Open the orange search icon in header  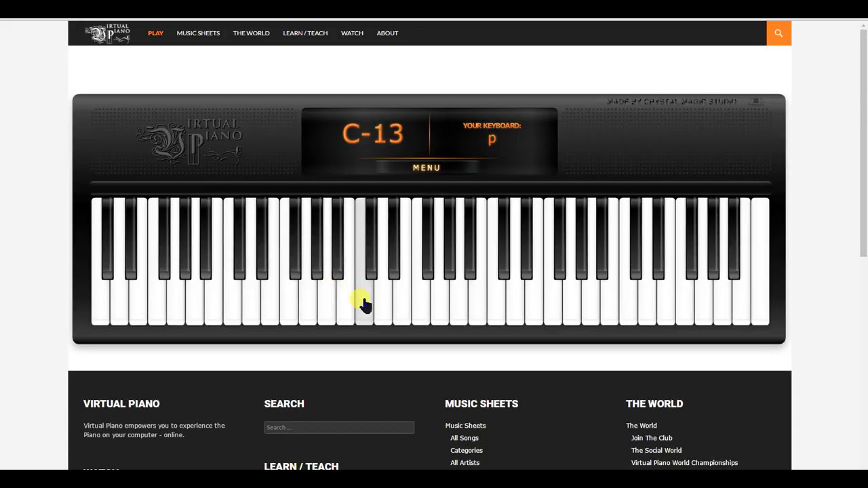click(778, 33)
